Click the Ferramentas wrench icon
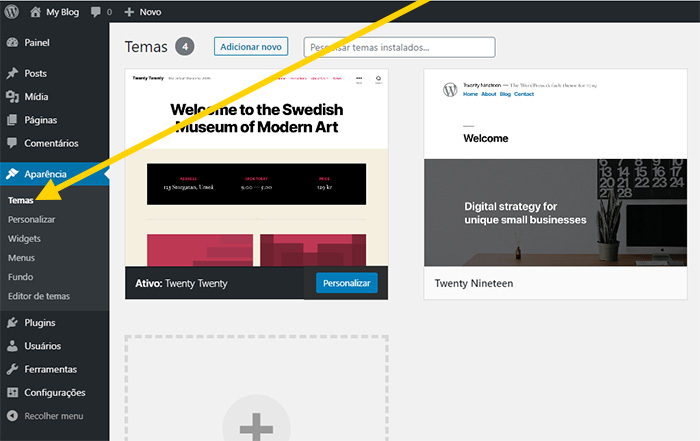Image resolution: width=700 pixels, height=441 pixels. [x=12, y=369]
